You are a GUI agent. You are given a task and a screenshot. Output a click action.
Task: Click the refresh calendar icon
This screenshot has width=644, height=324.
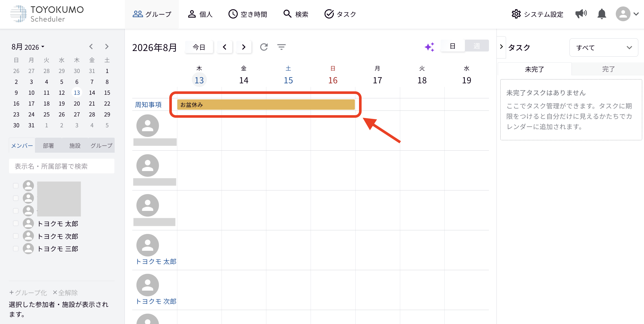pos(264,47)
